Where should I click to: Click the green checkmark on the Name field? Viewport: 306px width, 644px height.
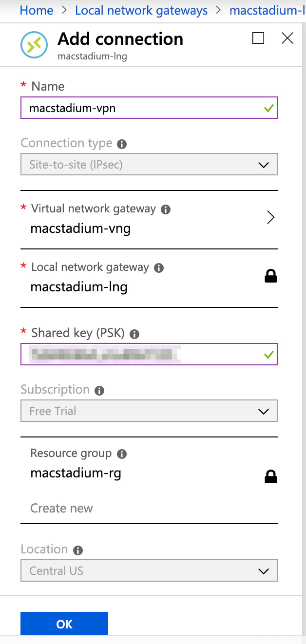[x=268, y=108]
